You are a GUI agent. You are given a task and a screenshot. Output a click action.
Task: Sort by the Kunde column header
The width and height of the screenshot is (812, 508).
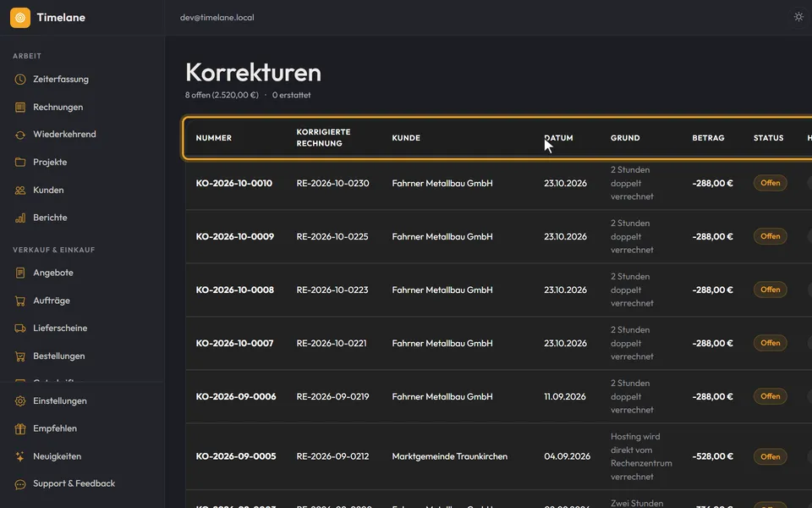tap(406, 138)
